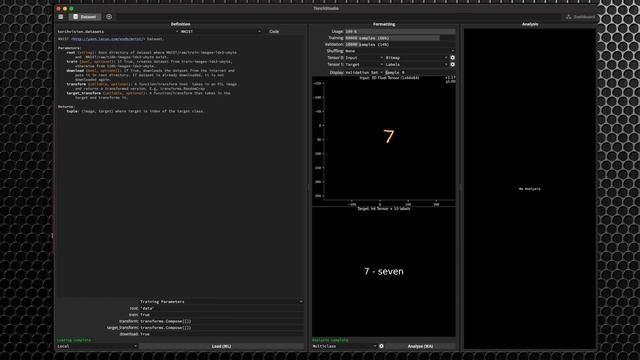Image resolution: width=640 pixels, height=360 pixels.
Task: Open Training Parameters dropdown
Action: click(221, 302)
